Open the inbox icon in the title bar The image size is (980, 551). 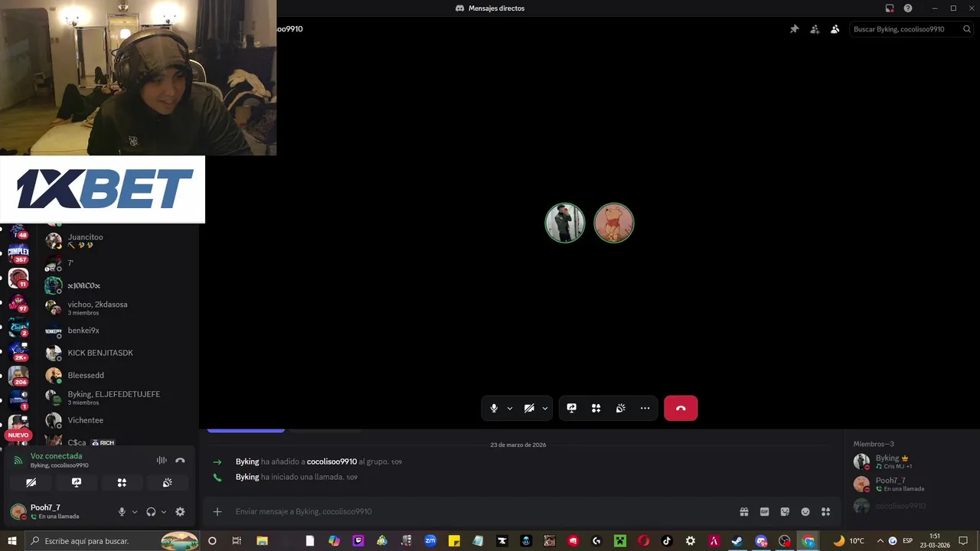pyautogui.click(x=890, y=8)
